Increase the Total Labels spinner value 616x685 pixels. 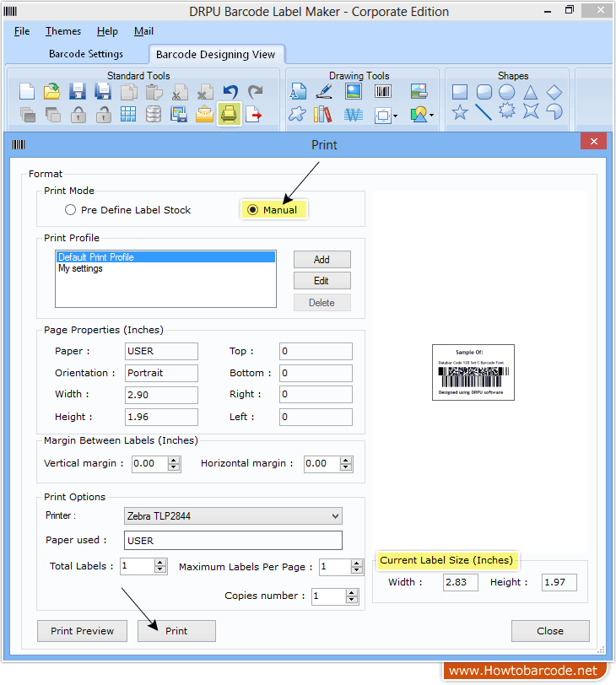(x=160, y=563)
